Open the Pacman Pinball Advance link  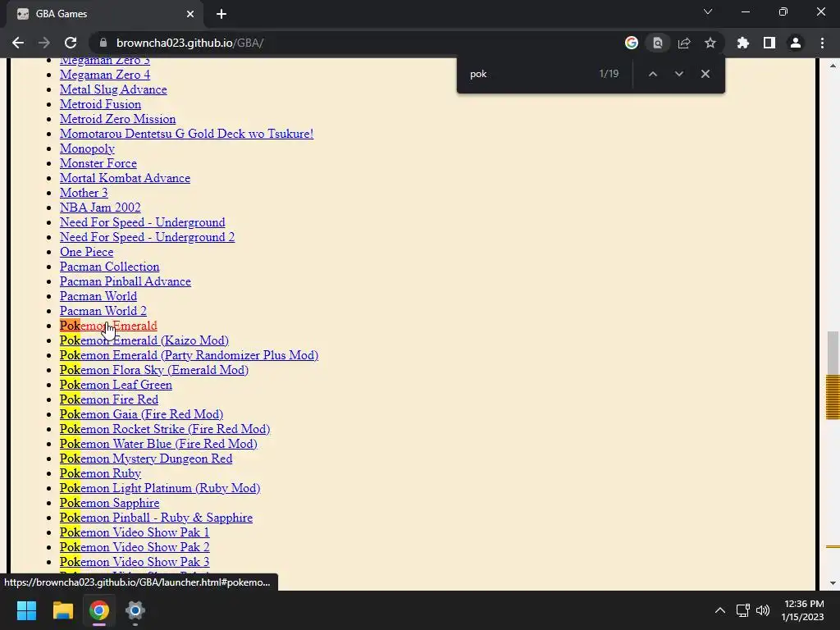click(x=126, y=282)
